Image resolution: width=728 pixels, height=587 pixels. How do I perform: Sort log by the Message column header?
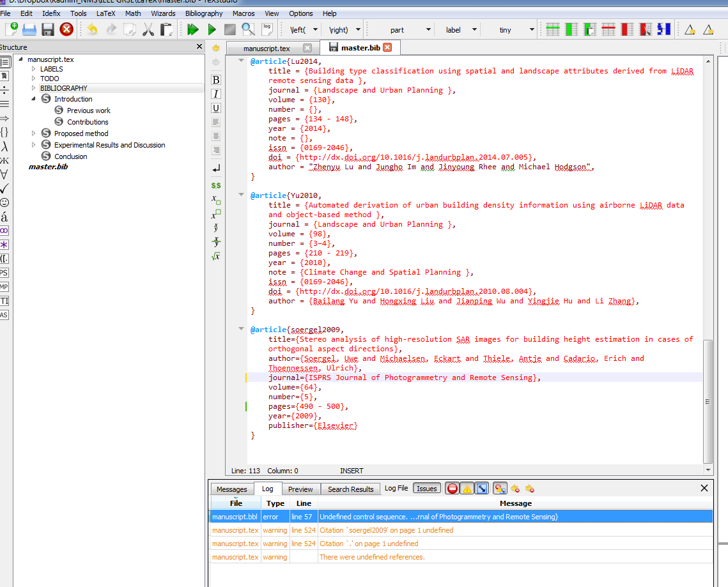click(x=515, y=503)
